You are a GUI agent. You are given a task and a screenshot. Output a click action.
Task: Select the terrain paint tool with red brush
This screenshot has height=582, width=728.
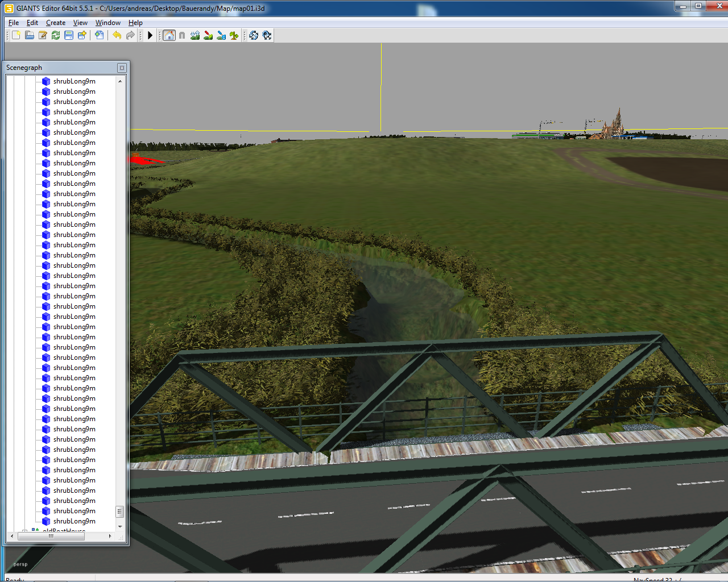[x=208, y=35]
